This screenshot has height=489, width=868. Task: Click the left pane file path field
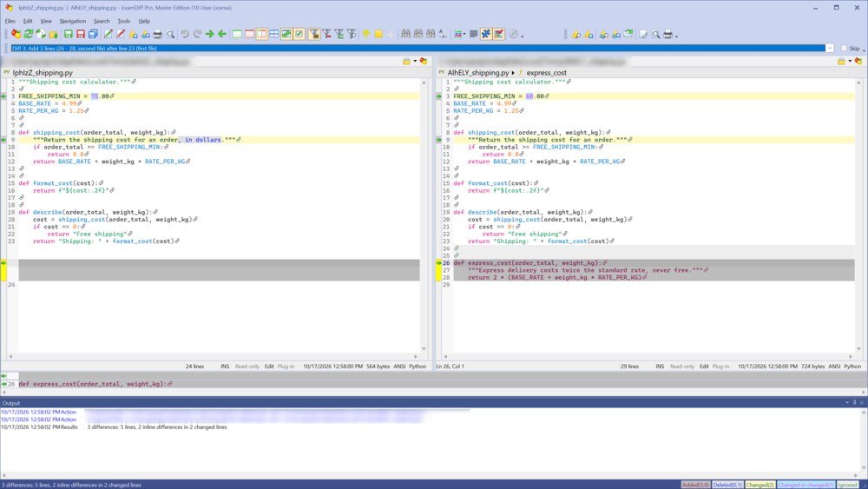point(201,62)
